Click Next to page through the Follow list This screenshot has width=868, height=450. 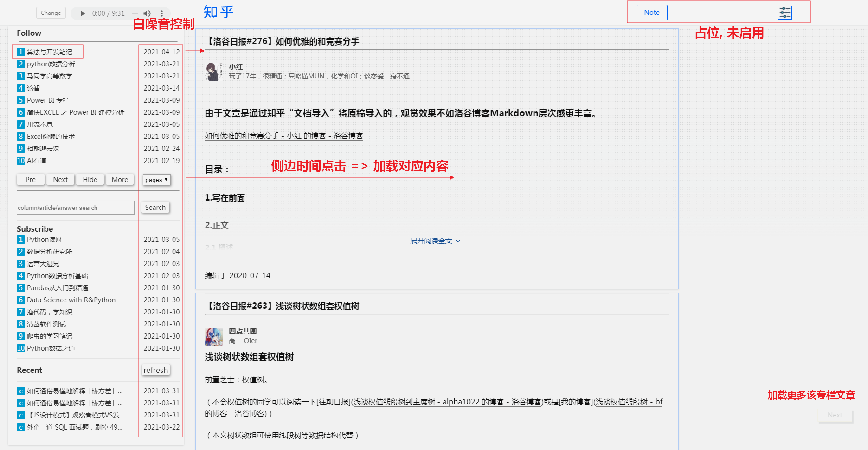(60, 179)
